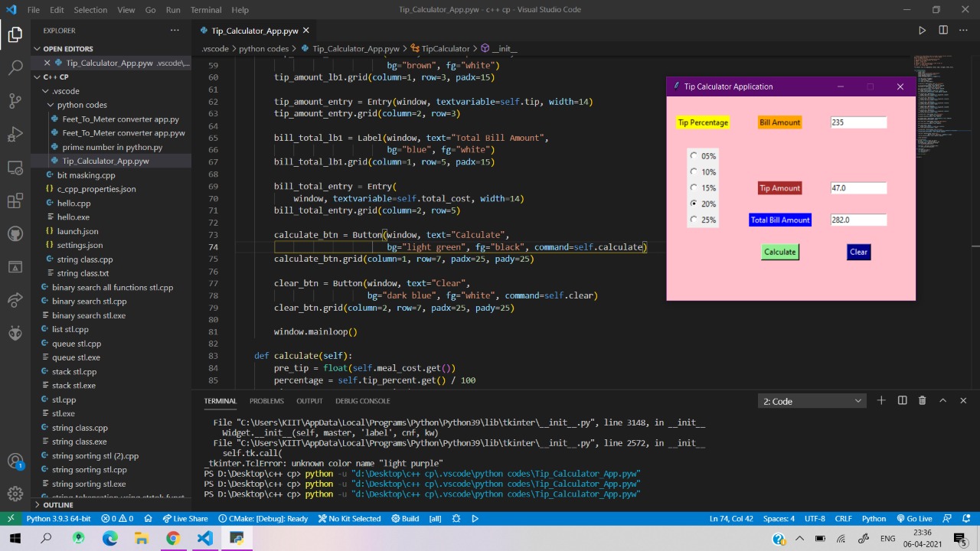Split the editor right
This screenshot has width=980, height=551.
coord(943,31)
